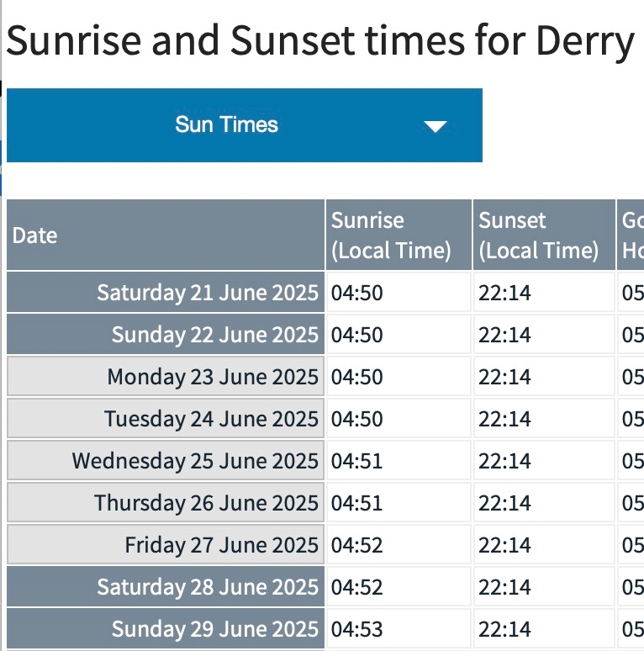
Task: Select the Saturday 28 June 2025 row
Action: (x=208, y=587)
